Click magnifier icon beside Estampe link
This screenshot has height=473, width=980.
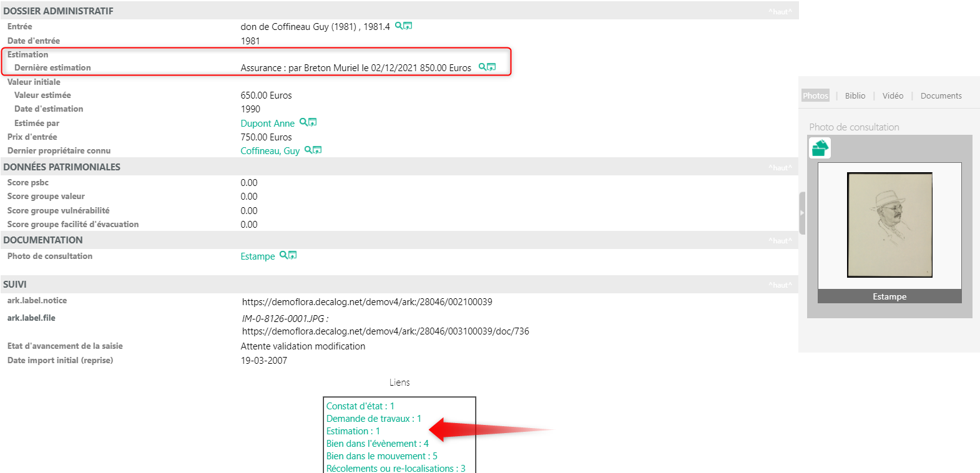pos(283,255)
